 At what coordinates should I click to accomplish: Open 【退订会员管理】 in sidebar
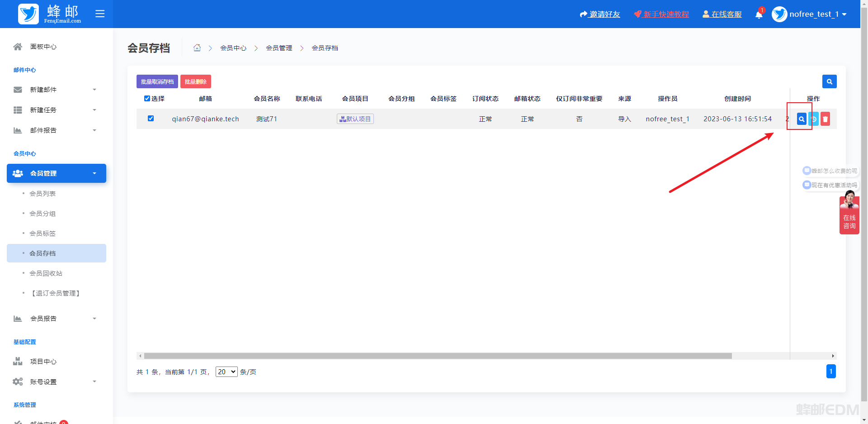click(x=56, y=293)
